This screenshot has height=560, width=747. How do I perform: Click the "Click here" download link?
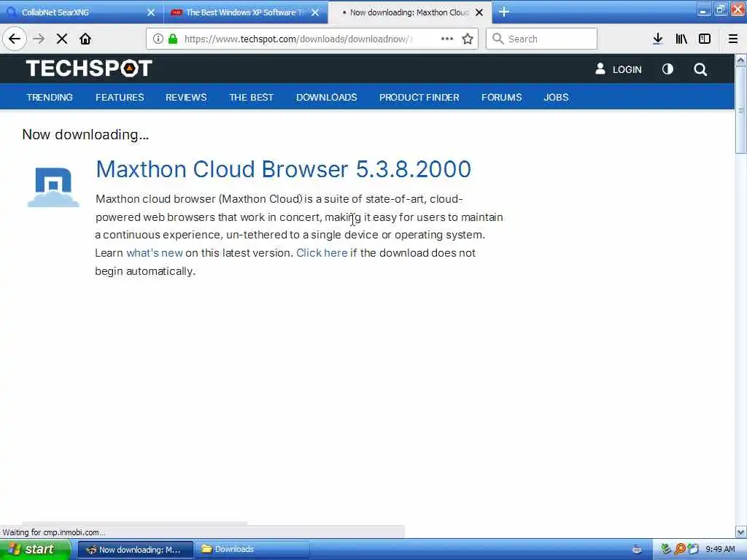[322, 253]
